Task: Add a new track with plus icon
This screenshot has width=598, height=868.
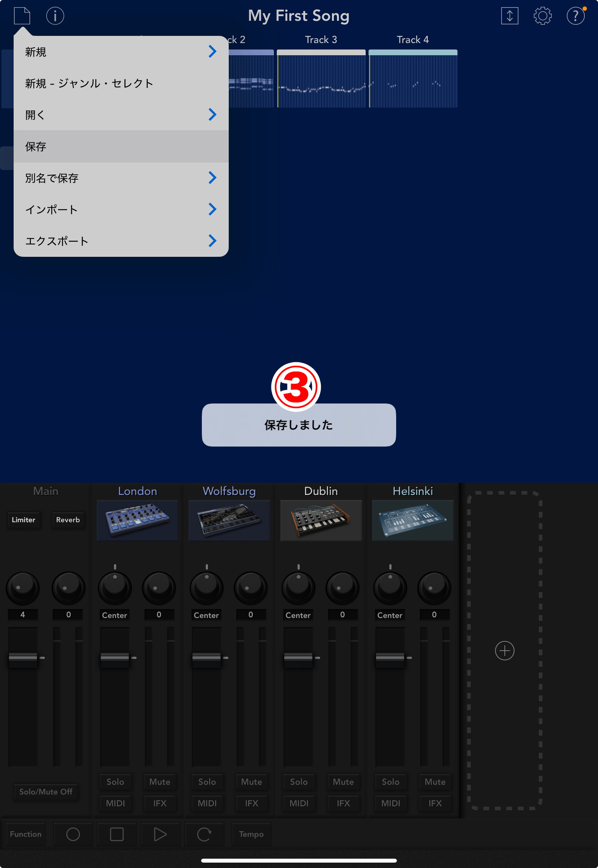Action: tap(504, 650)
